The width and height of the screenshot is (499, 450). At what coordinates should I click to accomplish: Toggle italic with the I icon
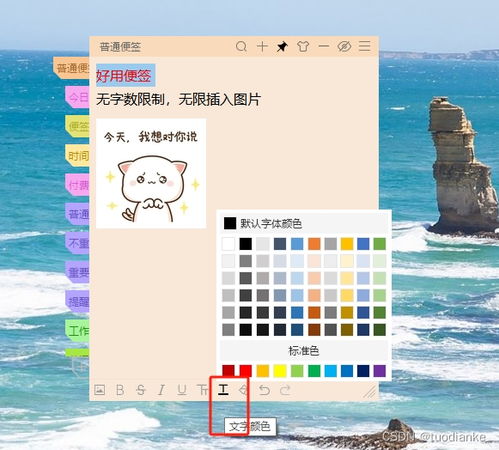[x=161, y=390]
